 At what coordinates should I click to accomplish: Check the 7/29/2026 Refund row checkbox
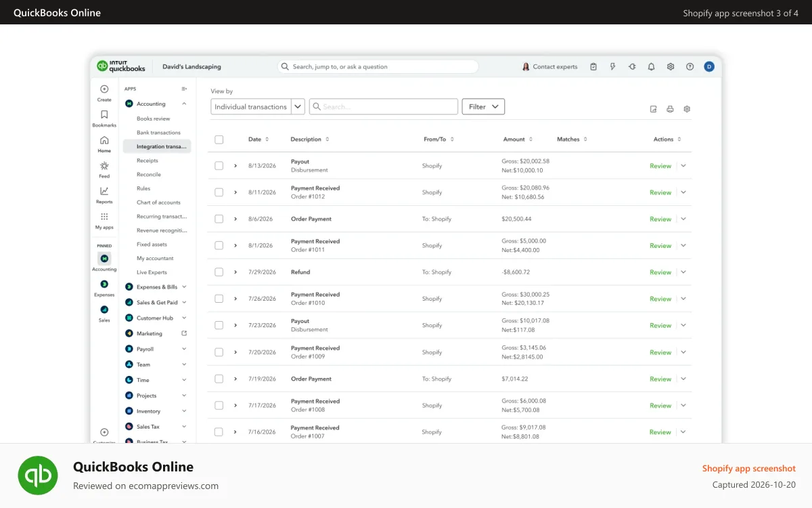pyautogui.click(x=219, y=272)
